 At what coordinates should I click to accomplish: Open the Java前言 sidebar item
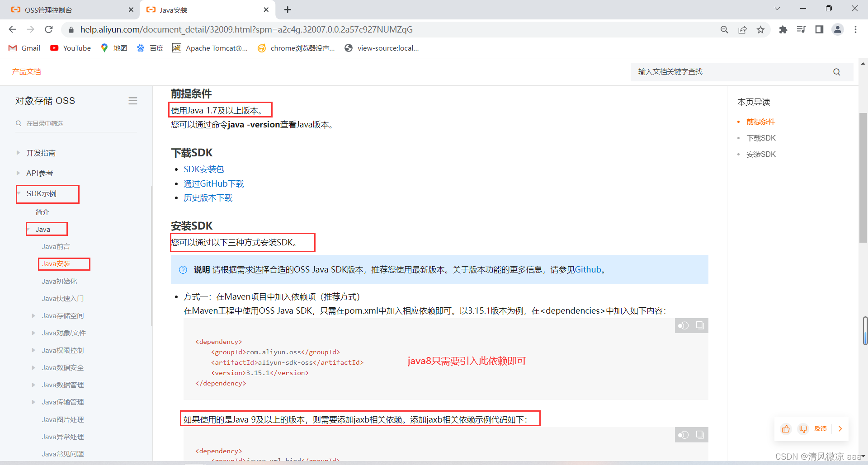click(56, 247)
